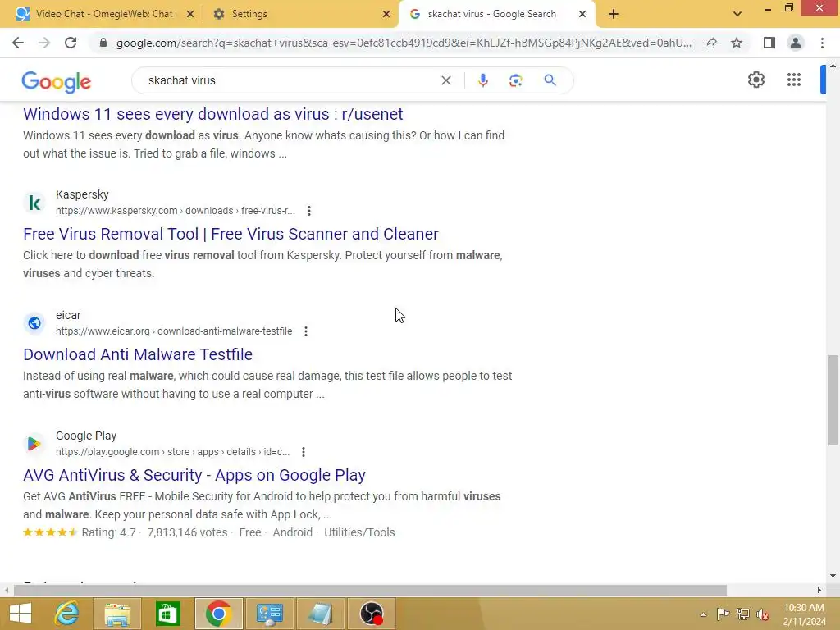Click the Rating: 4.7 text
This screenshot has width=840, height=630.
tap(109, 532)
